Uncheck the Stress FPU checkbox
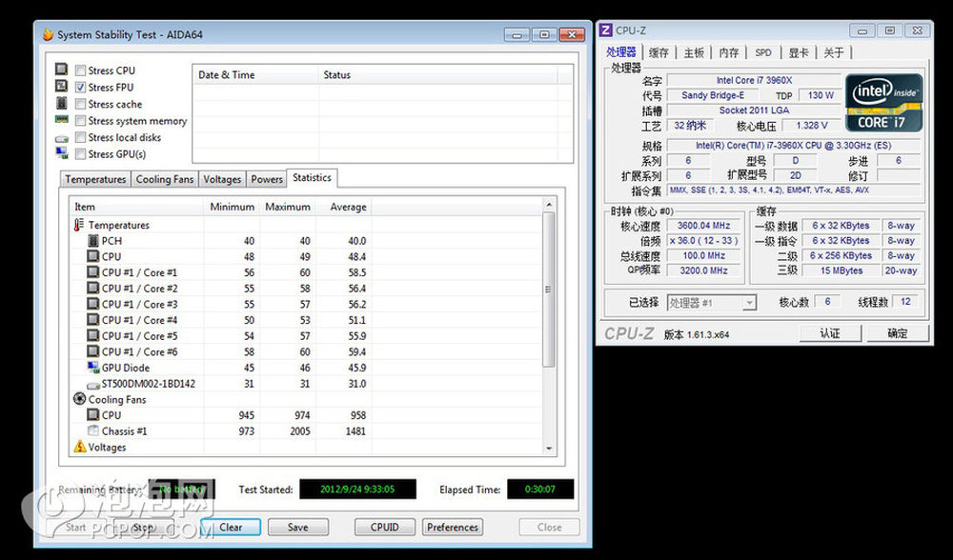Image resolution: width=953 pixels, height=560 pixels. [x=80, y=88]
